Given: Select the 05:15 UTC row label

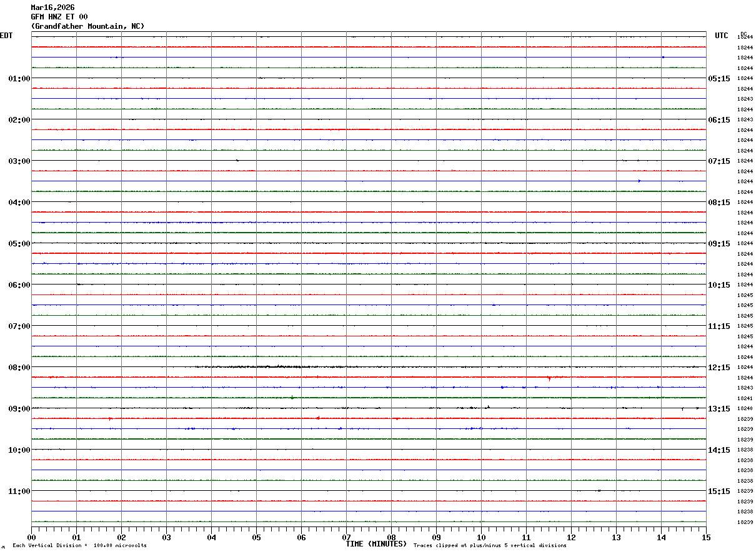Looking at the screenshot, I should pos(719,78).
